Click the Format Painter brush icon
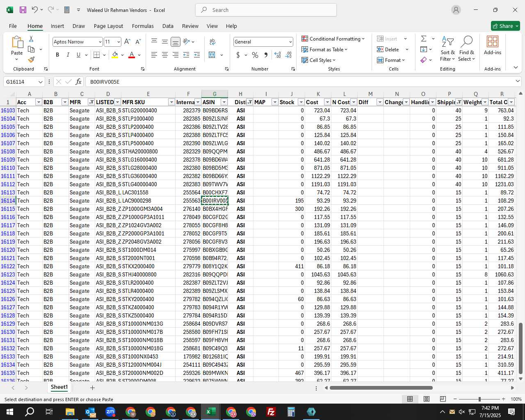 31,59
